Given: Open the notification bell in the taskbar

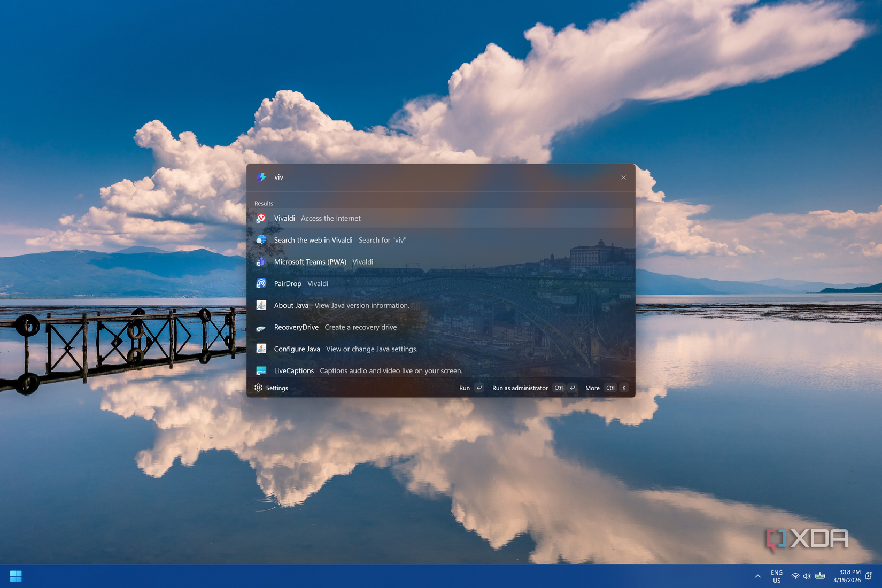Looking at the screenshot, I should coord(869,576).
